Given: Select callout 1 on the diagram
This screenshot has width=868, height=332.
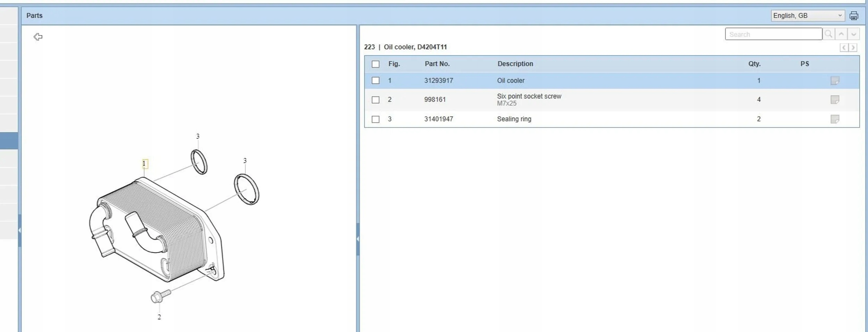Looking at the screenshot, I should tap(144, 164).
